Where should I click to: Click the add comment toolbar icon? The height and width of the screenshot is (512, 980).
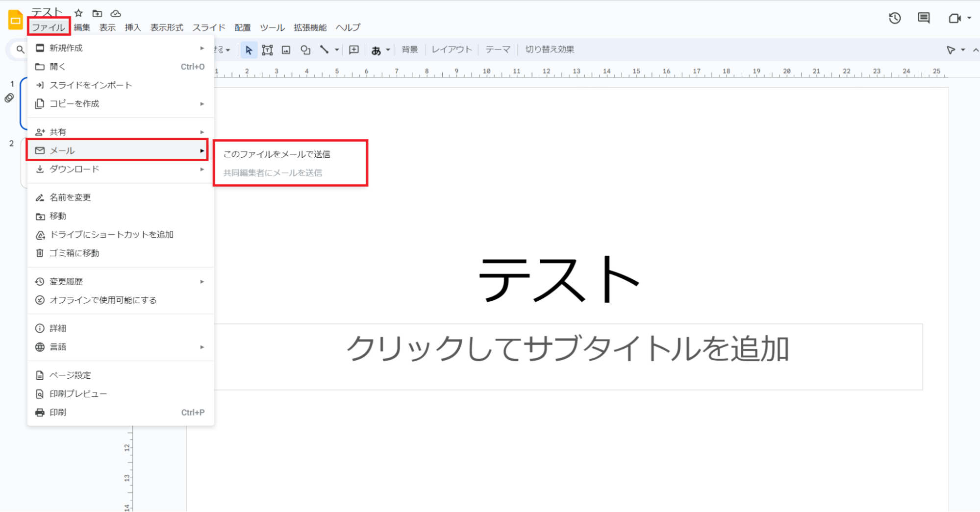(354, 50)
